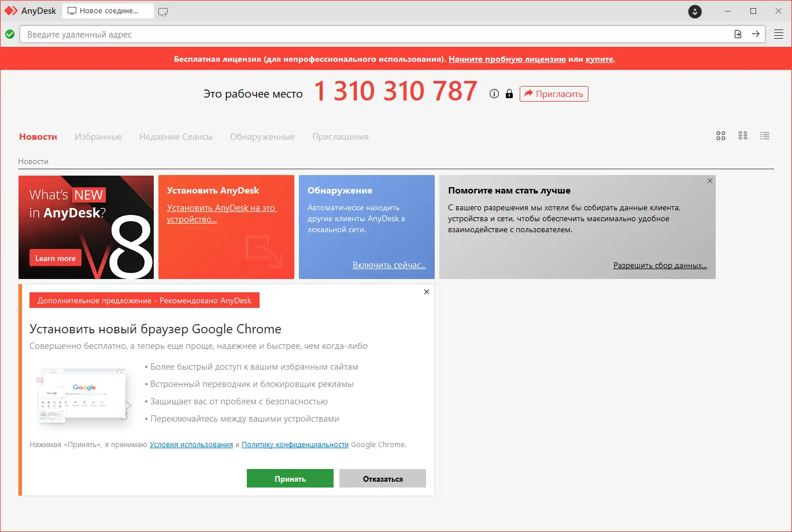Accept the Google Chrome offer with Принять
792x532 pixels.
[290, 478]
